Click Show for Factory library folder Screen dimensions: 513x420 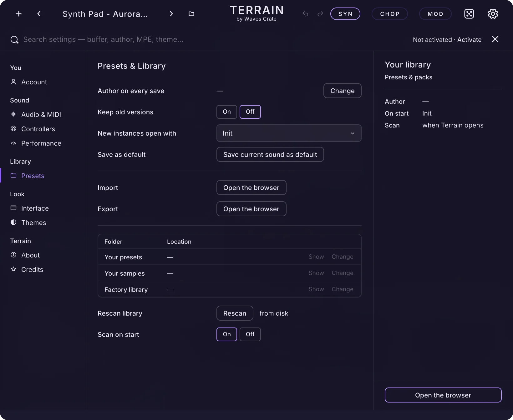coord(316,289)
